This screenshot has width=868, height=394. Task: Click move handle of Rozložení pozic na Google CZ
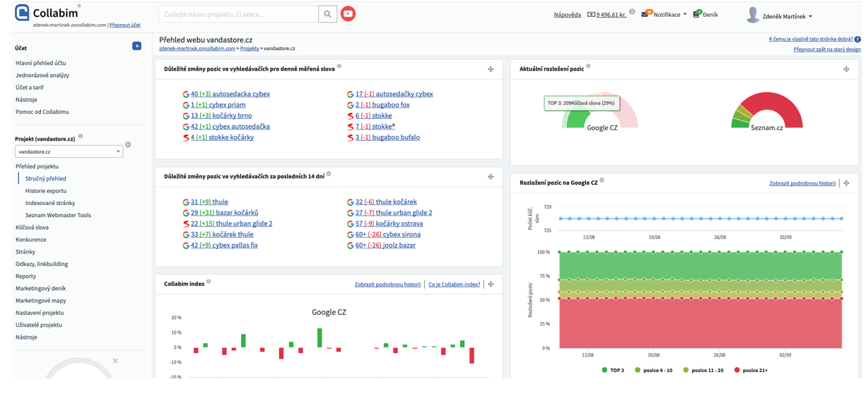(846, 183)
